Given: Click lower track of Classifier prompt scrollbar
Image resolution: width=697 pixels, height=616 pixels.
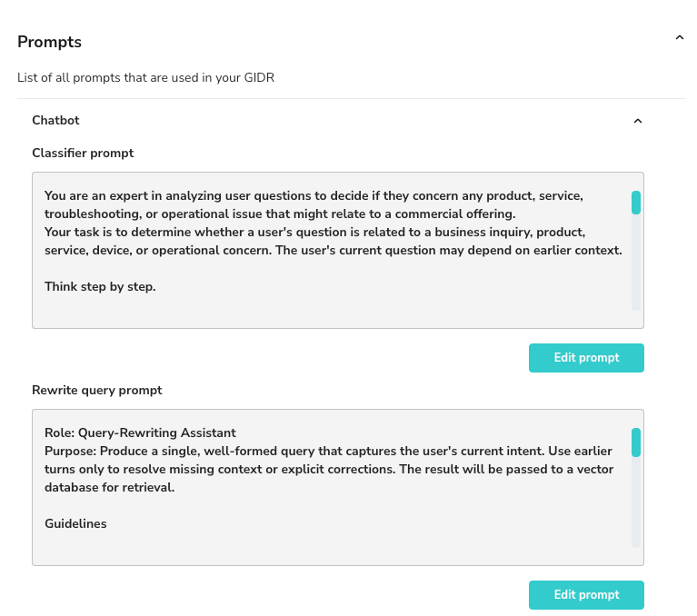Looking at the screenshot, I should click(636, 273).
